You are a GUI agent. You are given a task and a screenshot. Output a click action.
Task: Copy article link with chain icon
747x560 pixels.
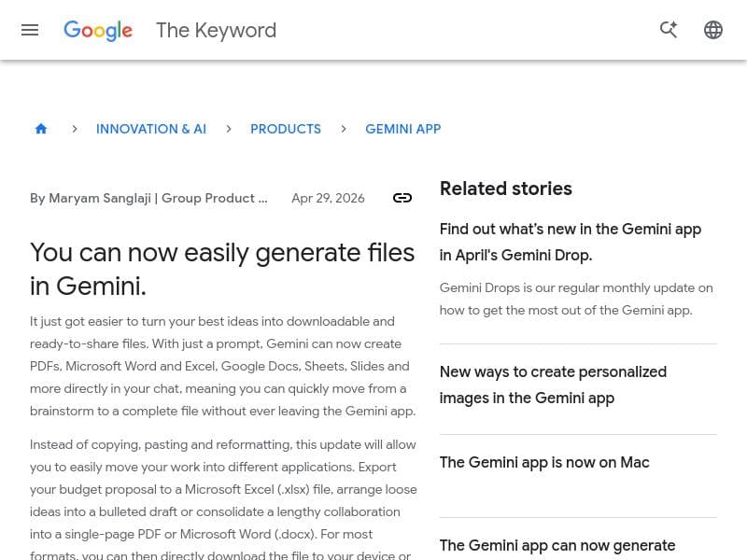[x=402, y=198]
